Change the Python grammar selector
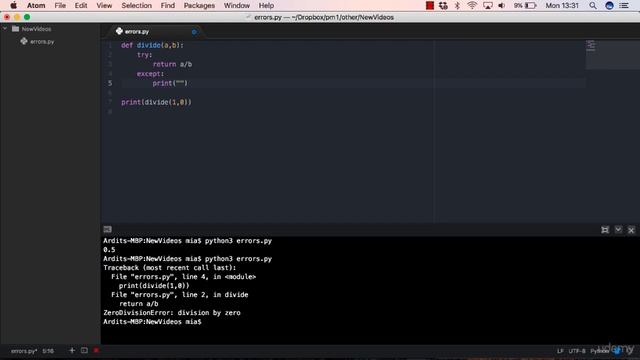The height and width of the screenshot is (360, 640). pos(600,351)
